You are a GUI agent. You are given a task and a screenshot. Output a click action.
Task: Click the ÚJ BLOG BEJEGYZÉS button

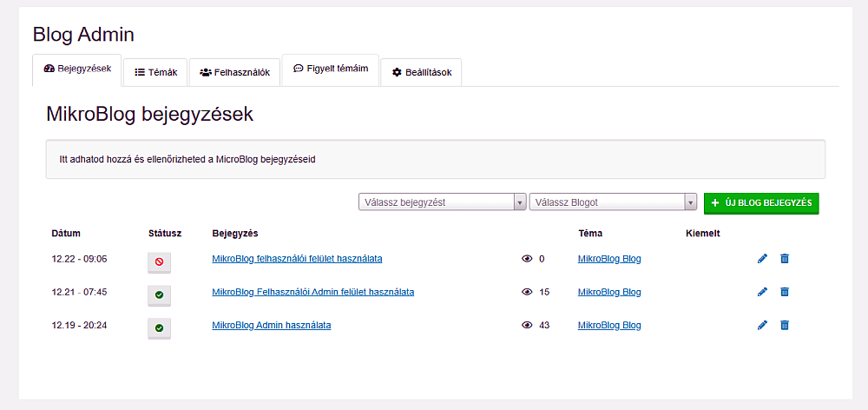[761, 202]
